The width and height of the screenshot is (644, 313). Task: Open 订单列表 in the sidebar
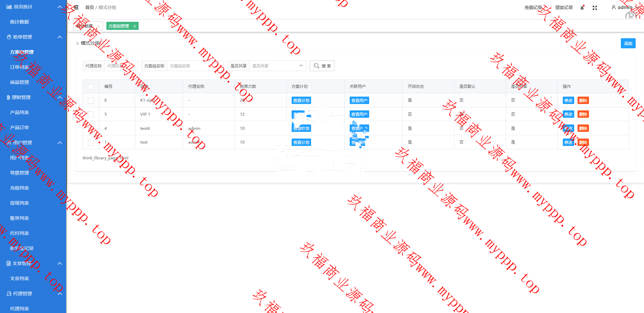[19, 67]
